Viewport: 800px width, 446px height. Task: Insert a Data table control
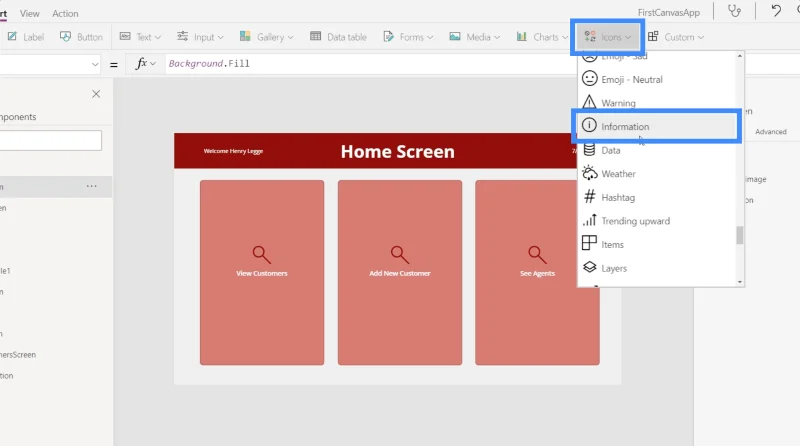point(338,37)
